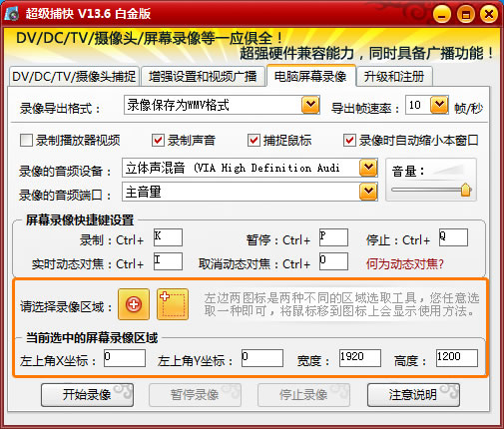This screenshot has width=504, height=429.
Task: Click the 音量 slider handle
Action: (466, 190)
